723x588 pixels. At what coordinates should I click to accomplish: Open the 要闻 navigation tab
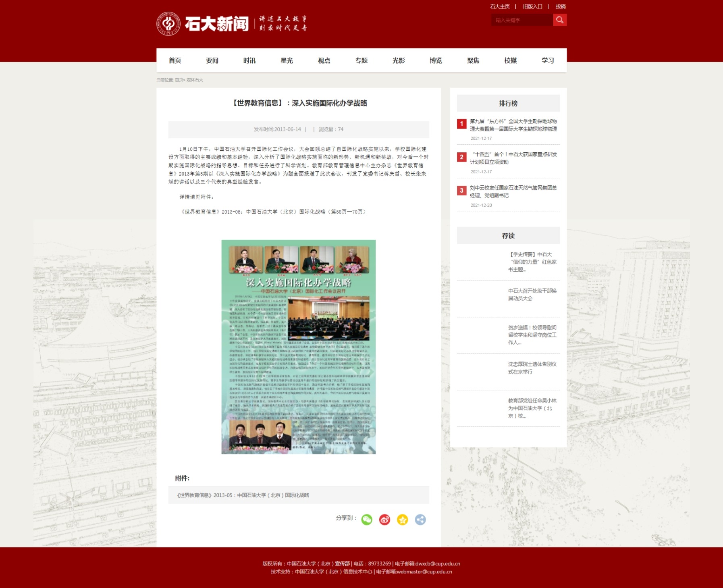pyautogui.click(x=212, y=60)
